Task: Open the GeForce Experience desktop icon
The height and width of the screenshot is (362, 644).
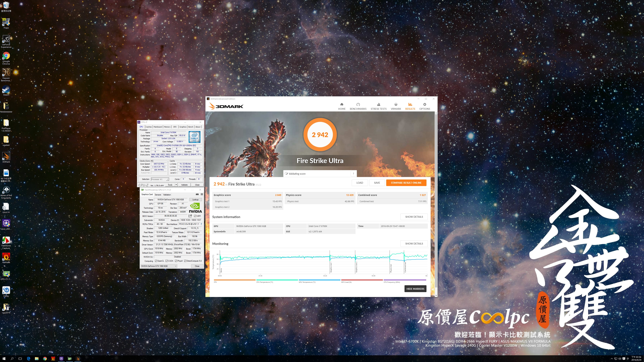Action: pyautogui.click(x=6, y=41)
